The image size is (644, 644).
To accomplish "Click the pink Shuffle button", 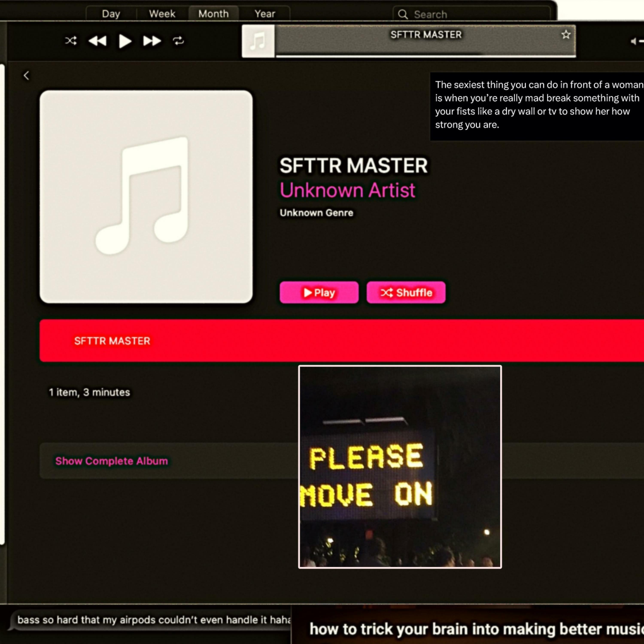I will pyautogui.click(x=406, y=292).
